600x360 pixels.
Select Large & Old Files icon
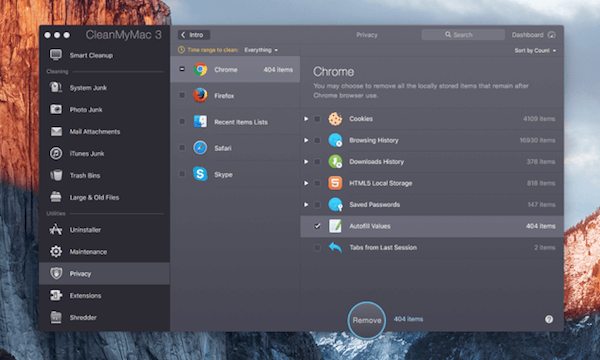pos(56,197)
